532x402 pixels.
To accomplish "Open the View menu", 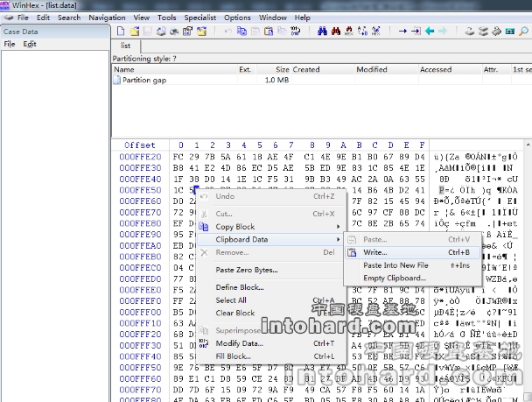I will click(142, 18).
